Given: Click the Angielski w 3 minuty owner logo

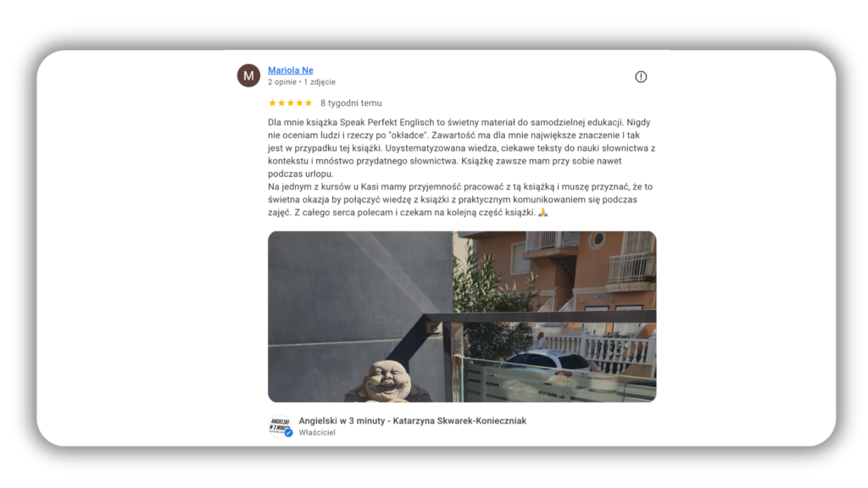Looking at the screenshot, I should click(280, 426).
